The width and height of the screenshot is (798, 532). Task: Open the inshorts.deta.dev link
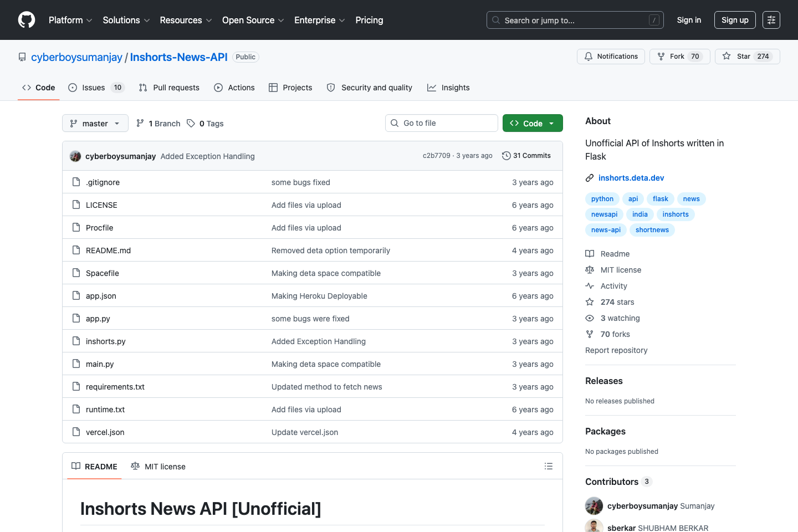point(631,178)
